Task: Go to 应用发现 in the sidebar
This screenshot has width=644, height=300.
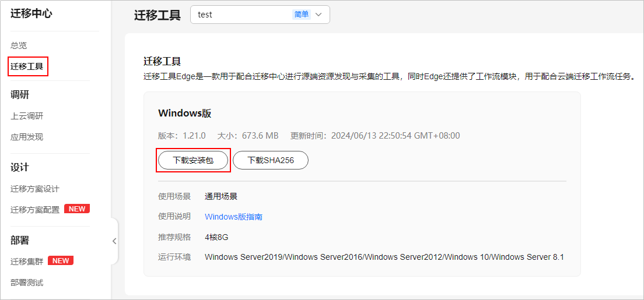Action: coord(27,137)
